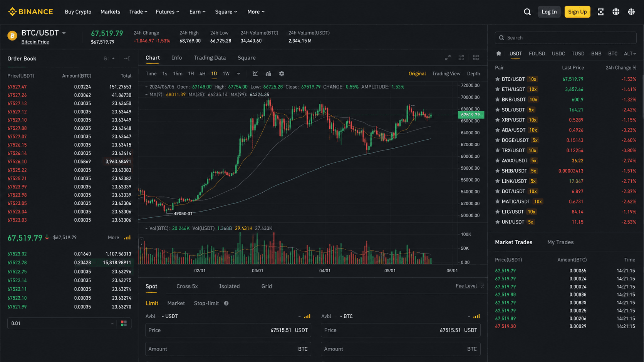Favorite the DOGE/USDT pair star
This screenshot has width=644, height=362.
point(497,140)
